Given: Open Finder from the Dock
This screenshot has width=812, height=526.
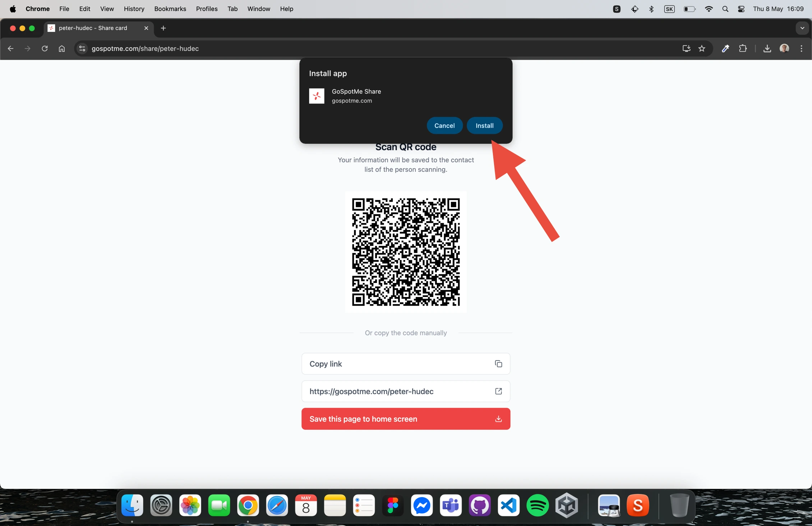Looking at the screenshot, I should click(132, 505).
